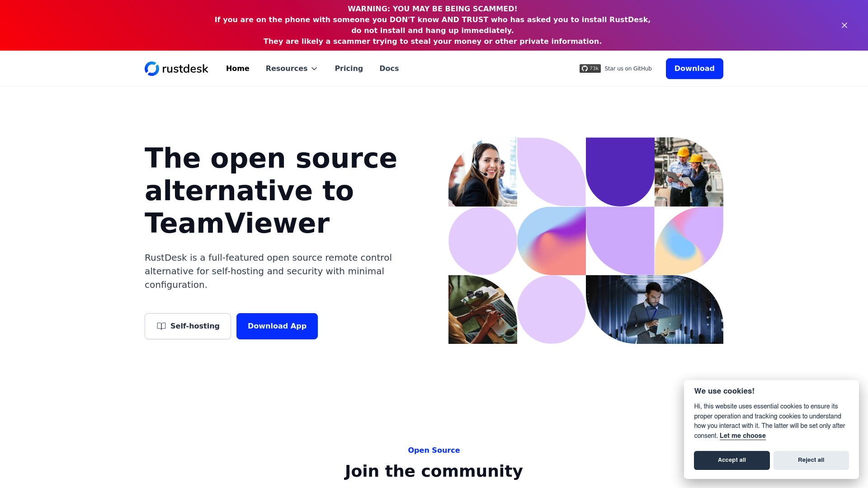Click the Download App button
The height and width of the screenshot is (488, 868).
click(x=277, y=326)
